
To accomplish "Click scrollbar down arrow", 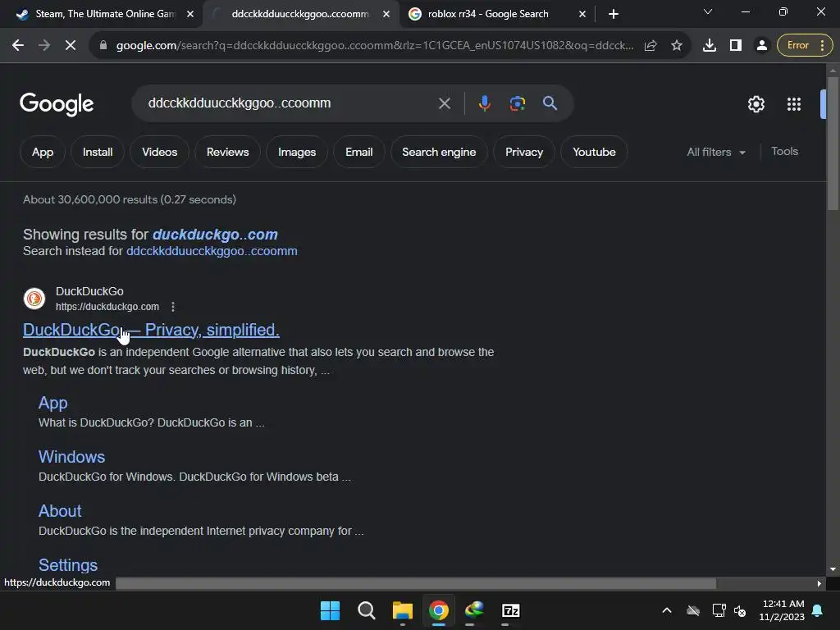I will (833, 569).
